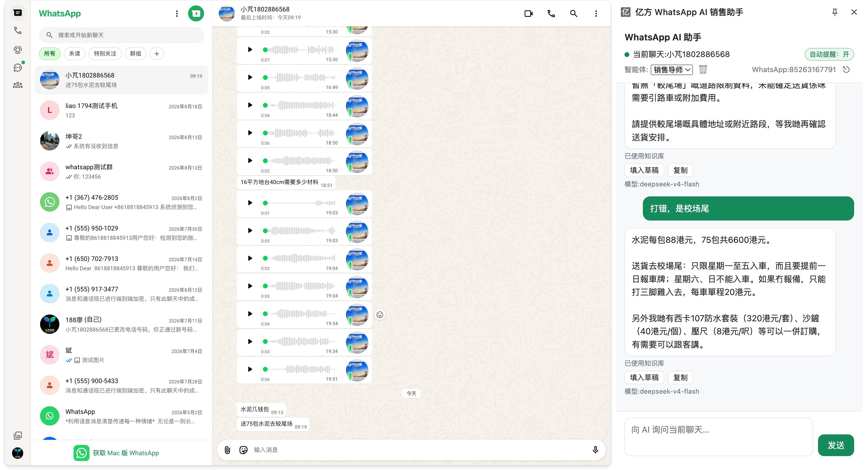
Task: Open attachment paperclip in message bar
Action: [x=227, y=450]
